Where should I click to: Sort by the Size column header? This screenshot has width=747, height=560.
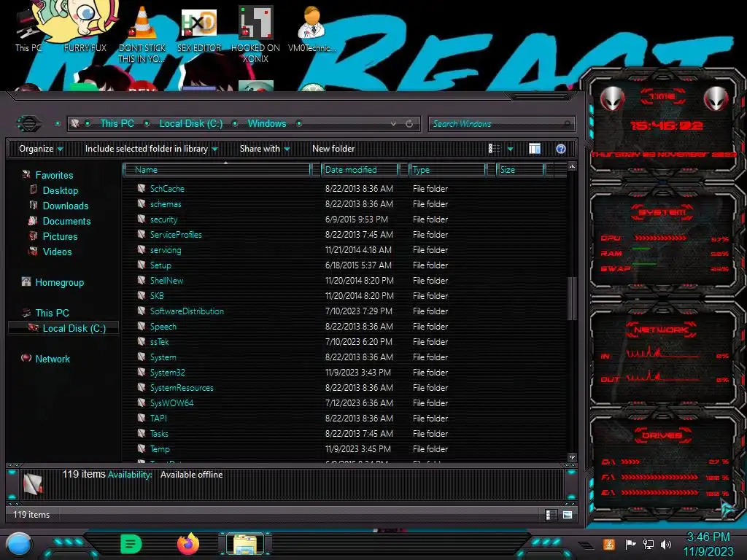point(520,169)
